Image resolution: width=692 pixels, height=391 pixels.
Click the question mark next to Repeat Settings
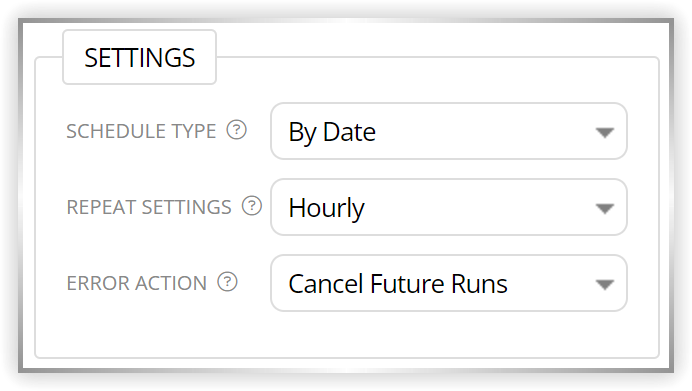pyautogui.click(x=252, y=206)
